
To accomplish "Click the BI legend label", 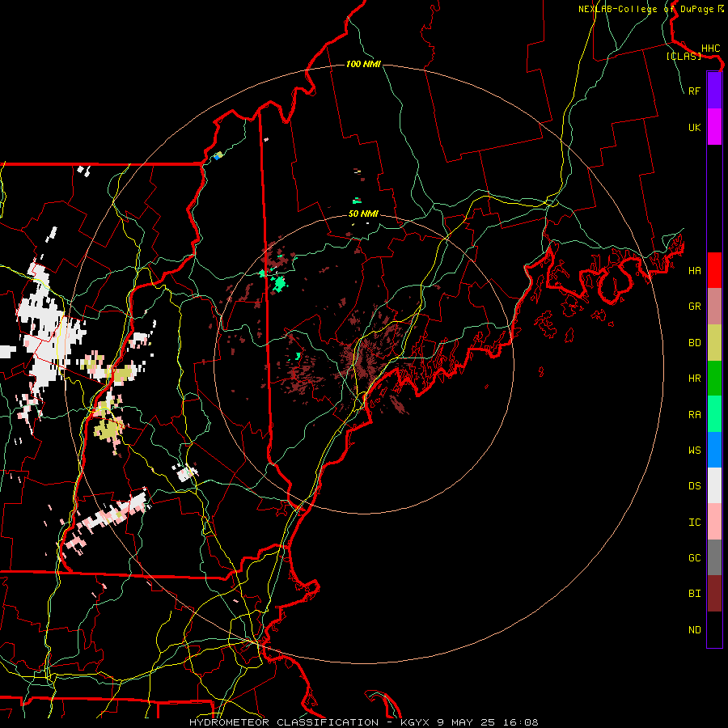I will point(694,594).
